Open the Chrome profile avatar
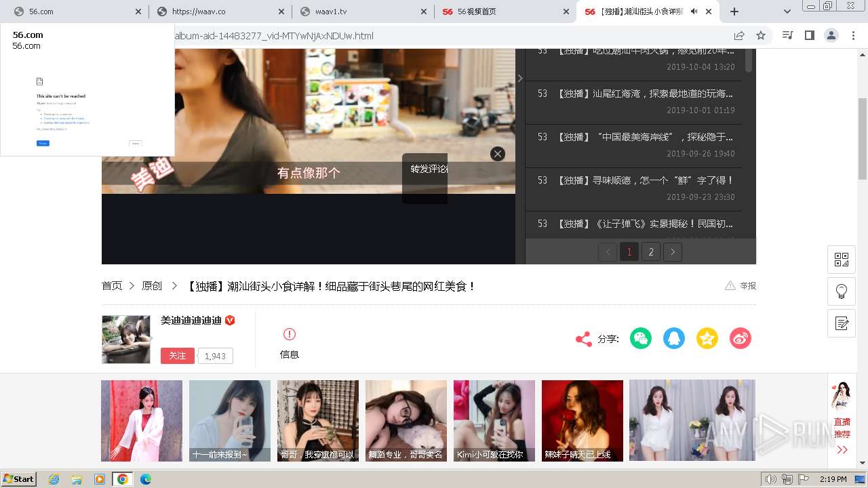The image size is (868, 488). (x=831, y=35)
